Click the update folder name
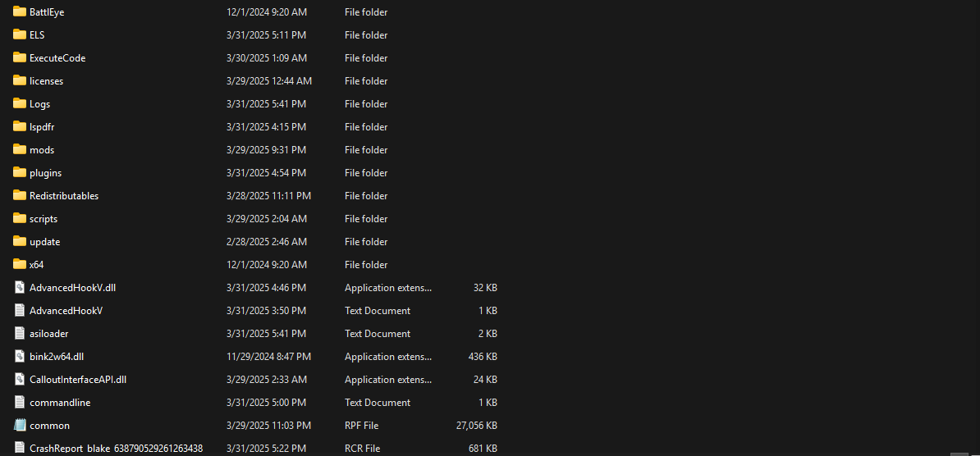This screenshot has height=456, width=980. pyautogui.click(x=44, y=242)
